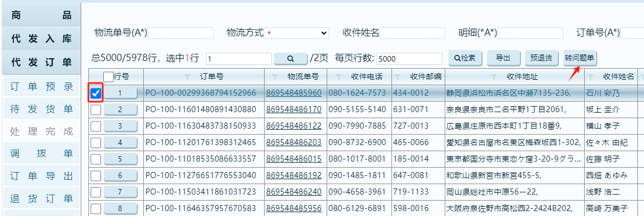This screenshot has height=216, width=644.
Task: Open tracking number link 869548486192
Action: (294, 175)
